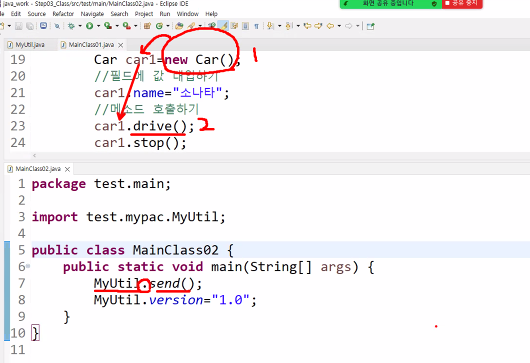Open the Next Annotation dropdown arrow
530x363 pixels.
coord(279,26)
